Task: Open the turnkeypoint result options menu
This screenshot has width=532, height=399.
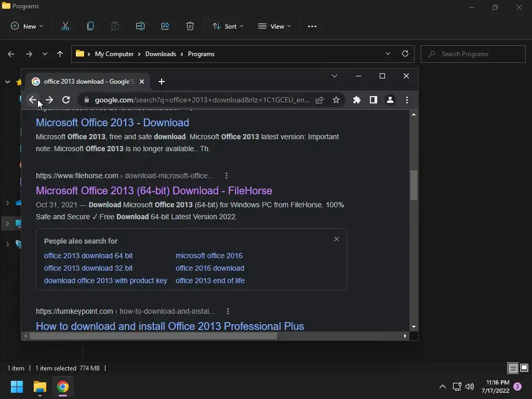Action: 228,311
